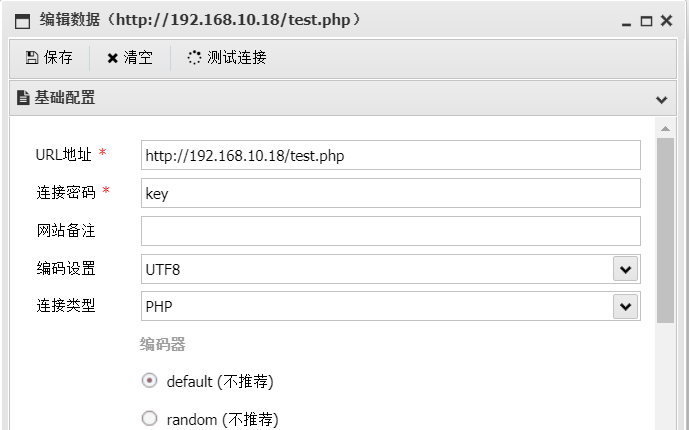The height and width of the screenshot is (430, 689).
Task: Select the random (不推荐) encoder radio
Action: coord(150,419)
